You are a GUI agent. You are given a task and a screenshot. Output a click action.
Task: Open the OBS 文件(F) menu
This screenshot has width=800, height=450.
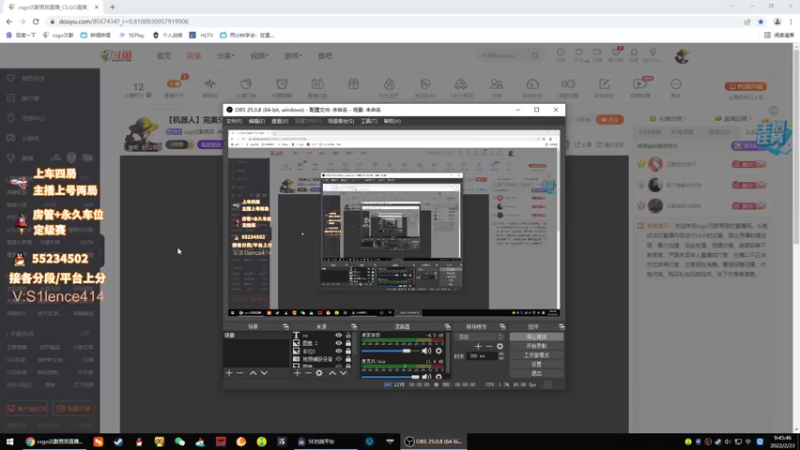tap(234, 121)
